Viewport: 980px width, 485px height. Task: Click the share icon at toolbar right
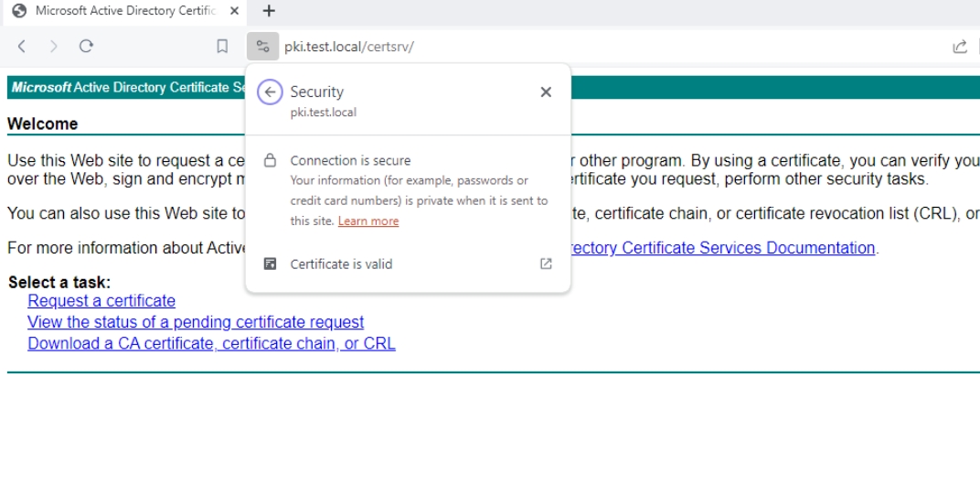coord(959,47)
